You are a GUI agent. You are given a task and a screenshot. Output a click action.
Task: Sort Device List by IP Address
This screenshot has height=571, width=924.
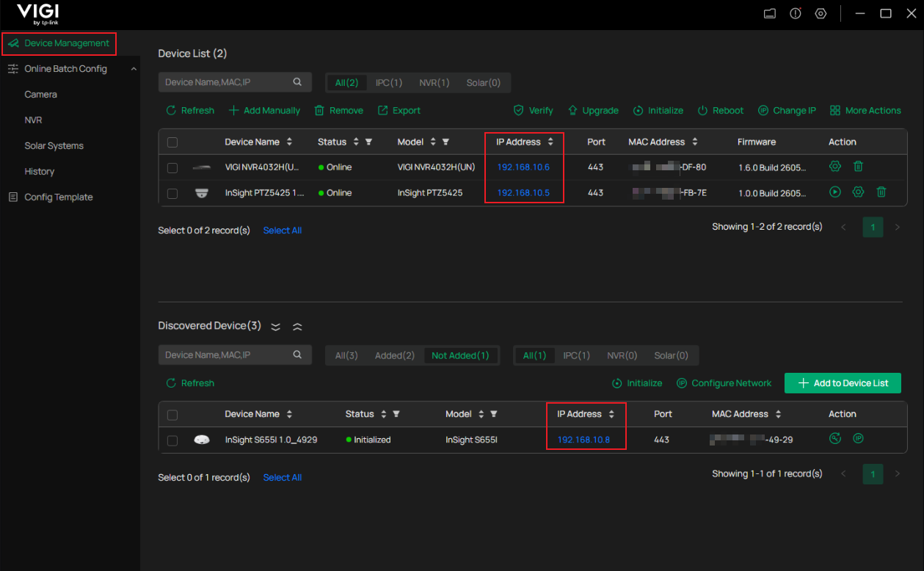point(550,142)
